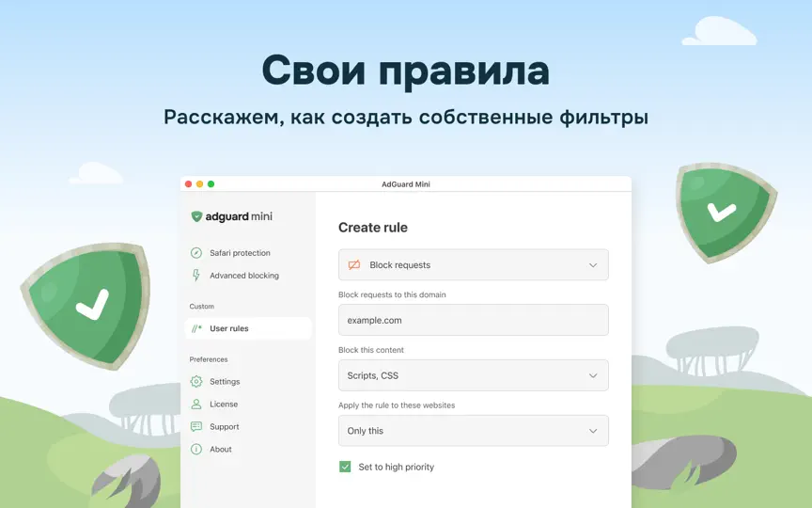Click the Custom section header

(201, 307)
